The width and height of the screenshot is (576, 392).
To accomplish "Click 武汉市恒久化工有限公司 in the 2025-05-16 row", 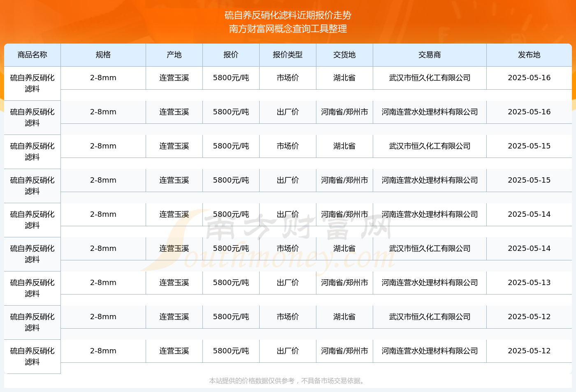I will 430,78.
